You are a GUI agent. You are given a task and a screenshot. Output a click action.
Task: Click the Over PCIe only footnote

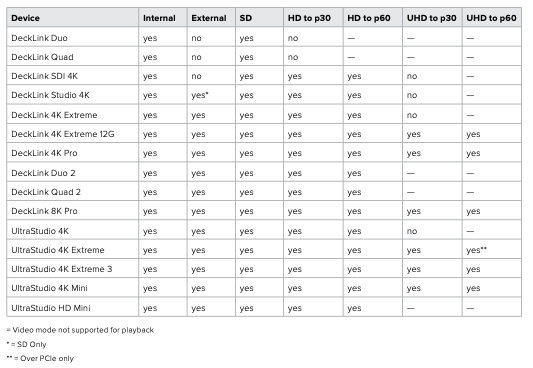[x=40, y=358]
